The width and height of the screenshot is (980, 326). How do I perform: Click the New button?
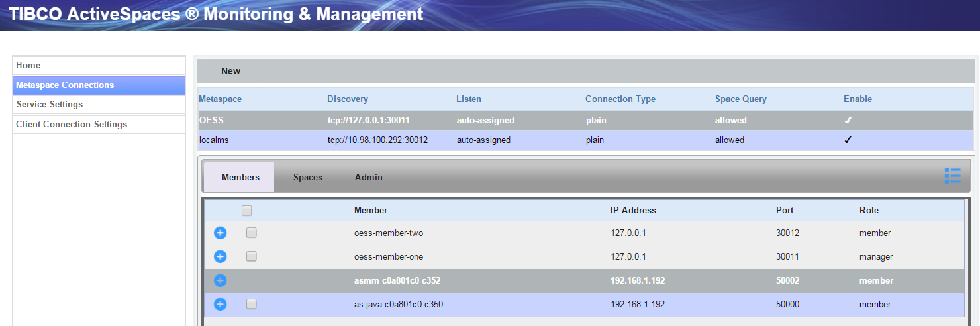pos(231,71)
